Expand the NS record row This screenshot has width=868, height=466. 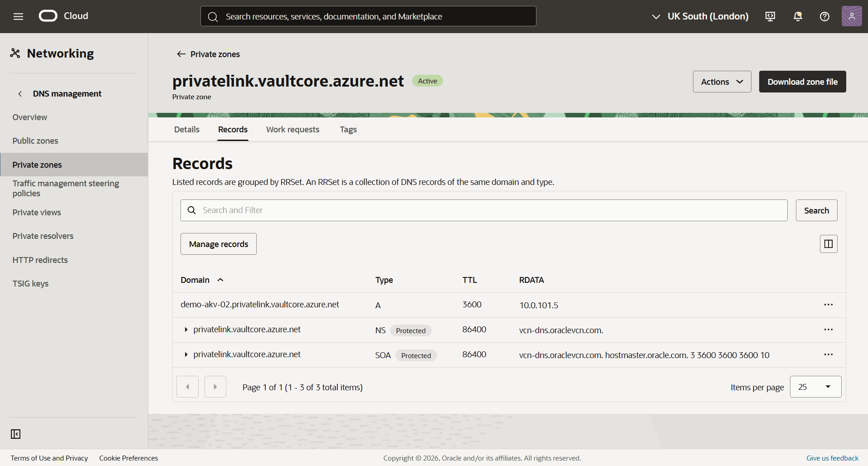[x=185, y=330]
